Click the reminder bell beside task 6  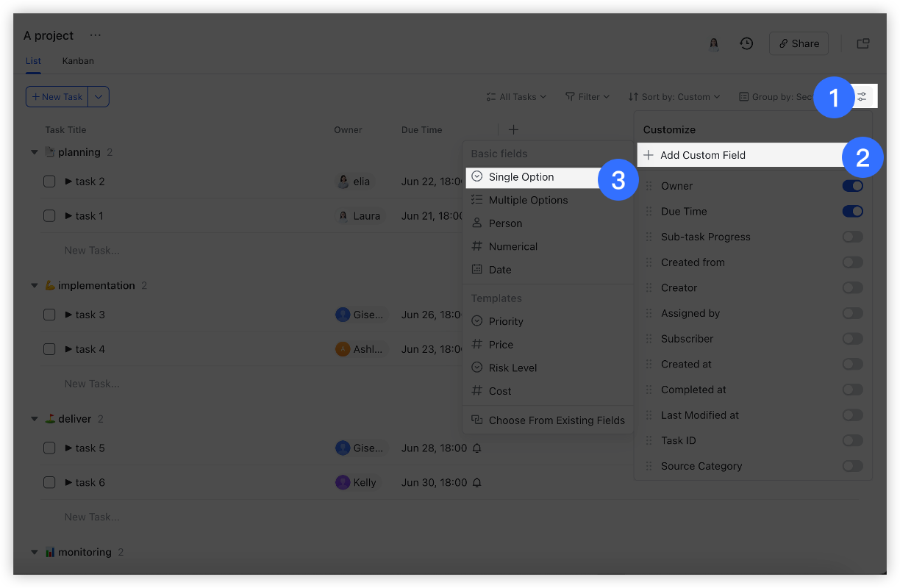pyautogui.click(x=476, y=482)
